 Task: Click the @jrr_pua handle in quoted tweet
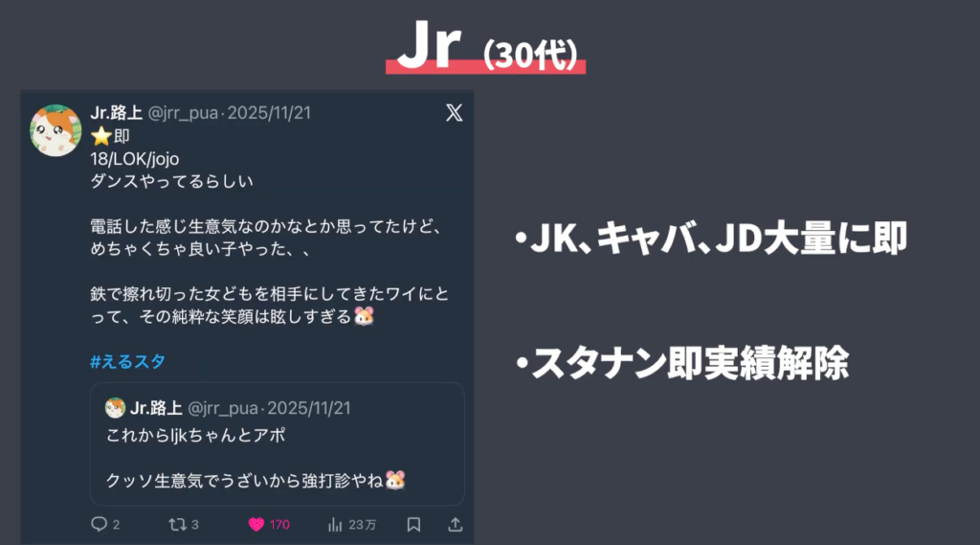pos(222,408)
